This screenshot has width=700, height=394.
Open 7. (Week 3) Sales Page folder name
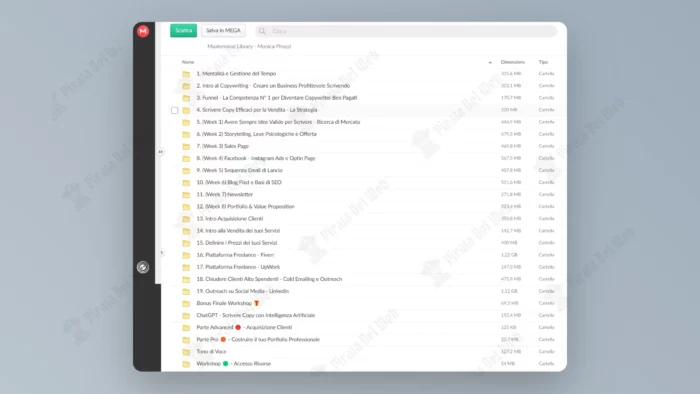coord(222,146)
